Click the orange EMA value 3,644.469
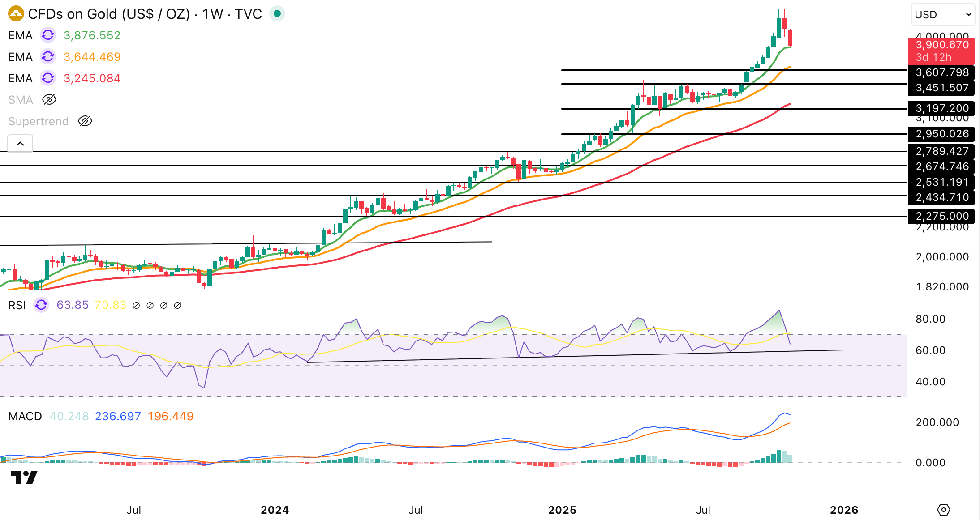The width and height of the screenshot is (980, 520). (x=92, y=57)
